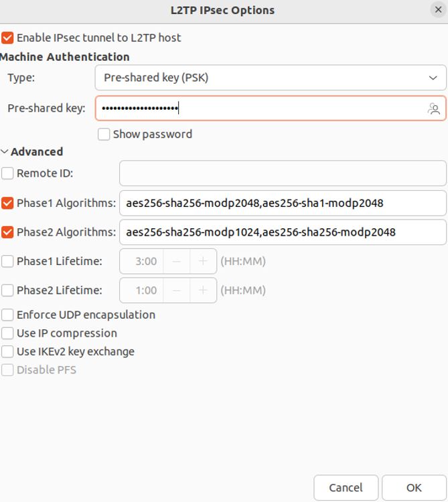Viewport: 448px width, 502px height.
Task: Click the Phase1 Algorithms text field
Action: (282, 203)
